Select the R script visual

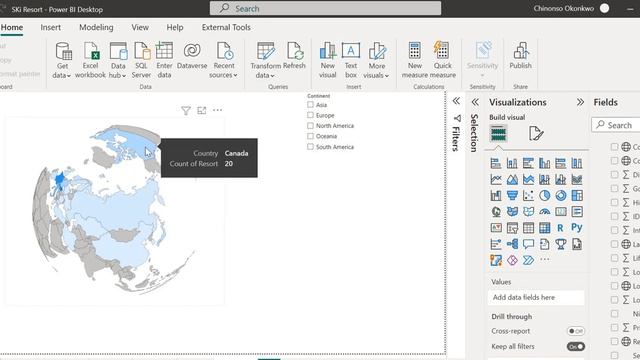(x=561, y=228)
